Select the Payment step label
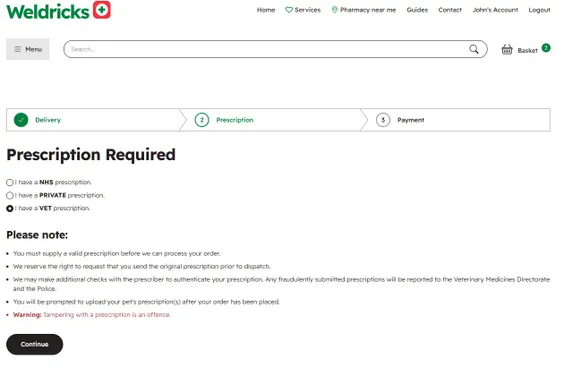The width and height of the screenshot is (564, 375). pyautogui.click(x=410, y=120)
